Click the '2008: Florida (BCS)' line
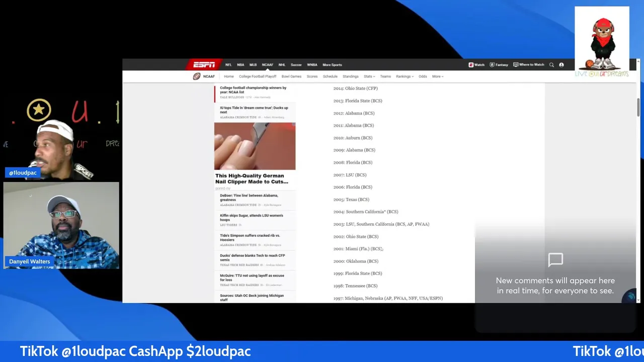 tap(353, 162)
